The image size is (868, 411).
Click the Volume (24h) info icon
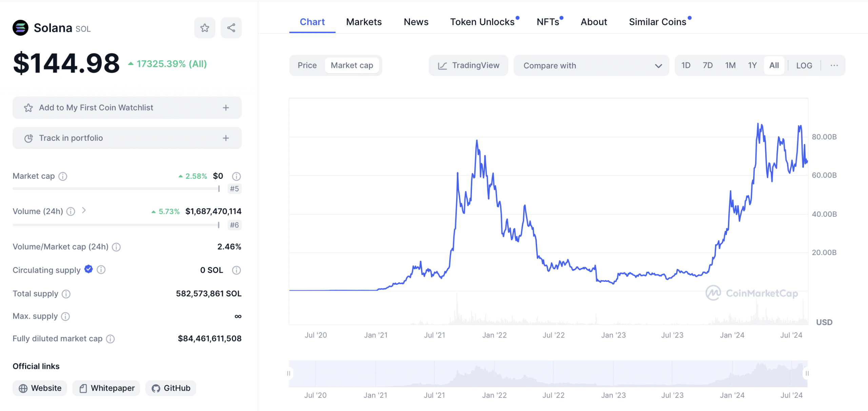point(71,212)
